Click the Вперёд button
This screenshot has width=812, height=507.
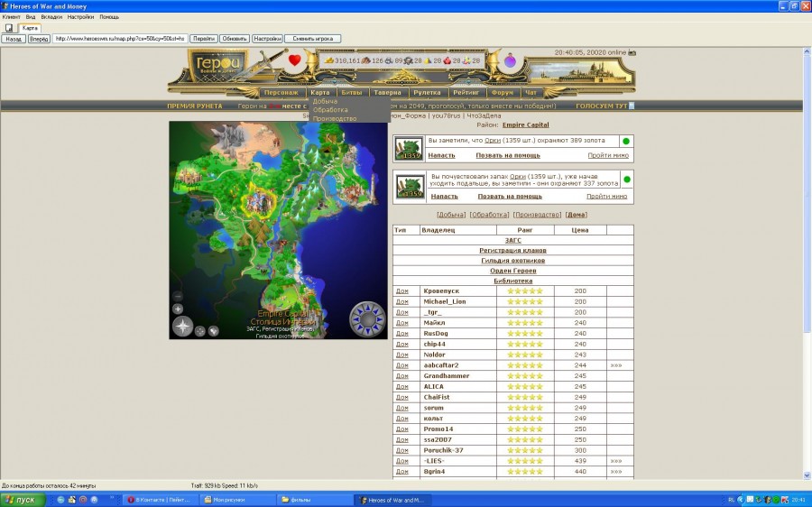[39, 39]
